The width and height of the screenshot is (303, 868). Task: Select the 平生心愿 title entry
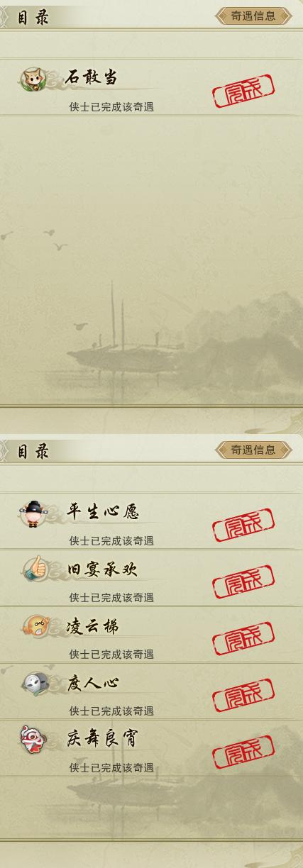[103, 511]
